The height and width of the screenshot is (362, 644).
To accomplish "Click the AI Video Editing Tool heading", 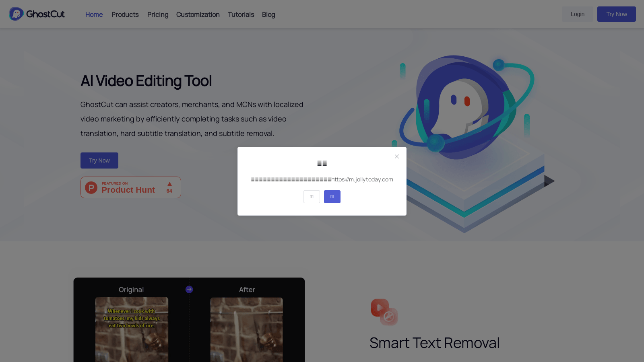I will [x=146, y=81].
